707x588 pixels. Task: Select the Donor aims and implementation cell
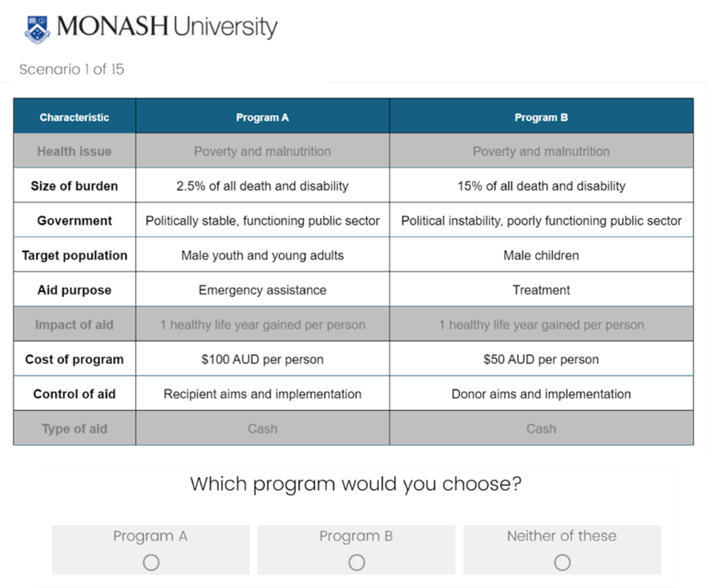(541, 394)
